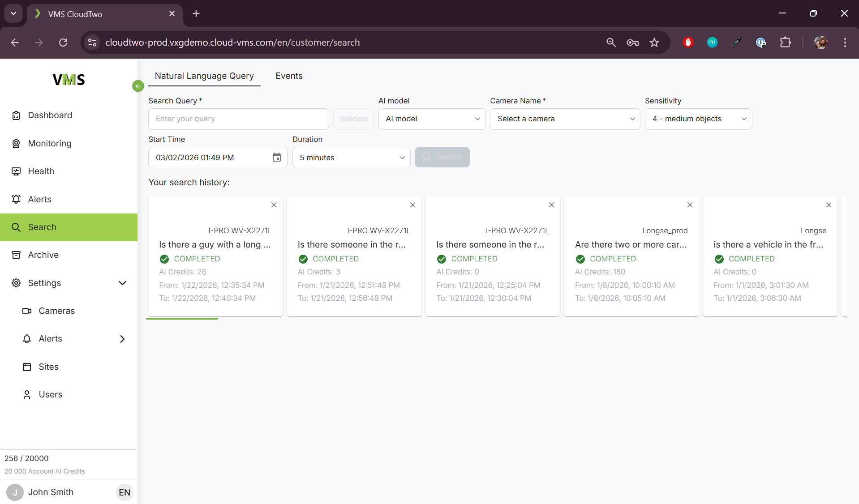Open the Cameras settings page
Viewport: 859px width, 504px height.
click(56, 311)
